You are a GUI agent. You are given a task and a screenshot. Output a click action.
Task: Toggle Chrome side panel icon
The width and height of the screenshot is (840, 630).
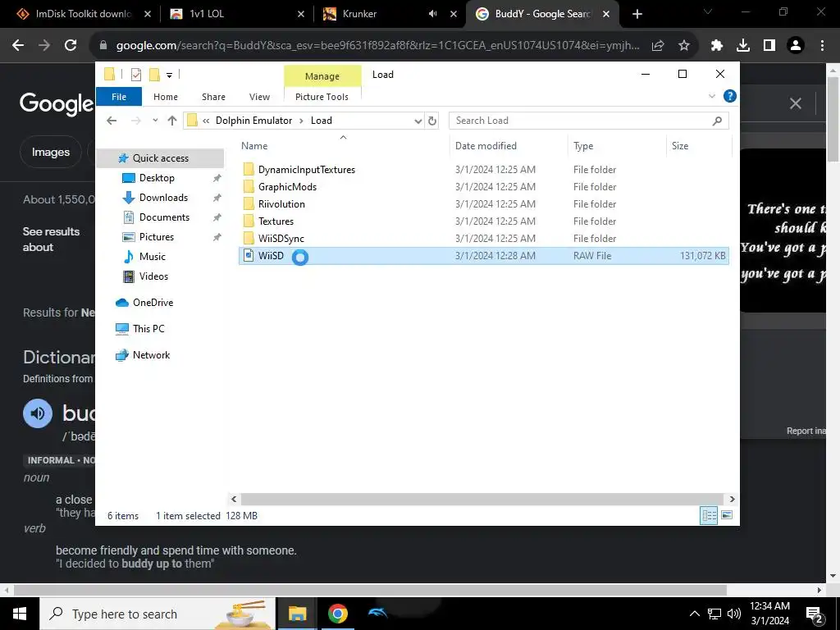point(769,45)
